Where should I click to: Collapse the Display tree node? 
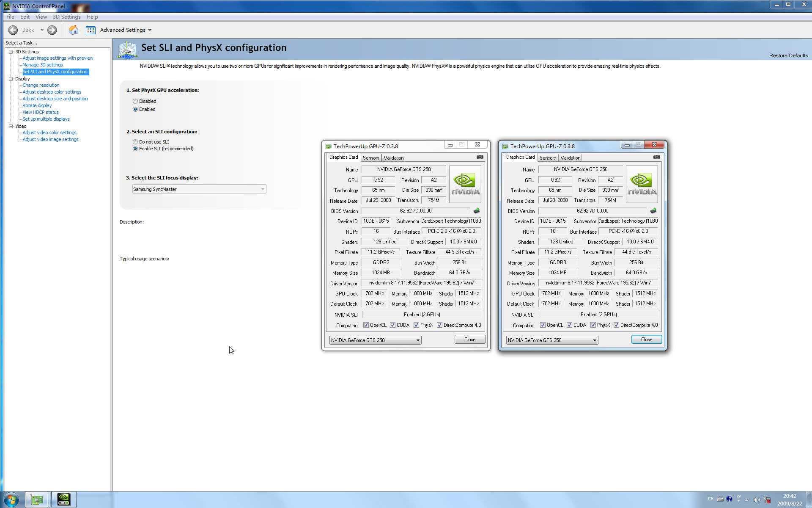[x=11, y=79]
